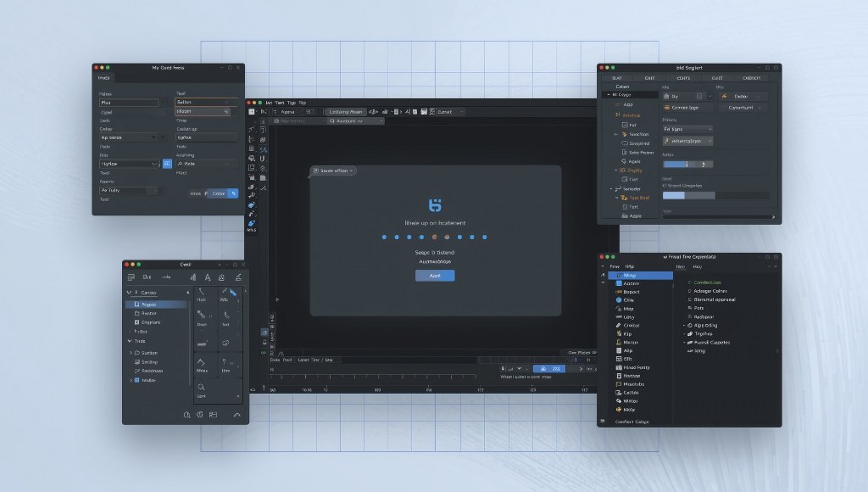Open the Typ menu in center window

click(x=292, y=103)
